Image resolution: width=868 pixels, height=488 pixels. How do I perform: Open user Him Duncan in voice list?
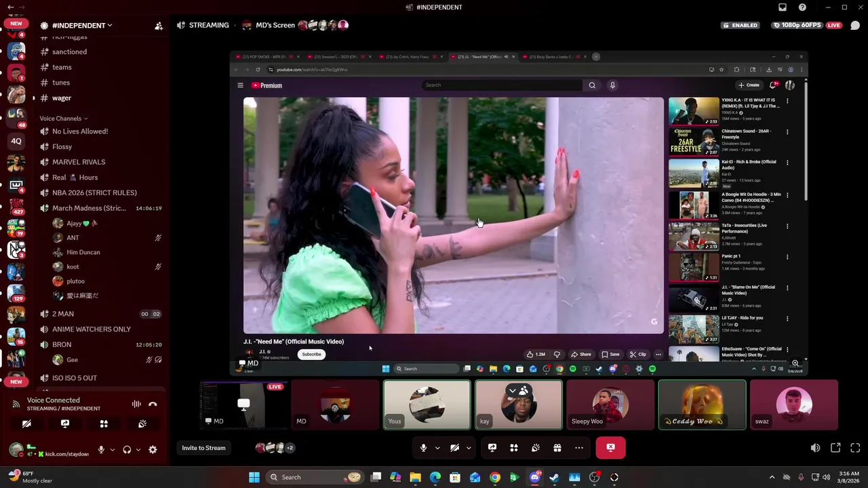[x=83, y=252]
